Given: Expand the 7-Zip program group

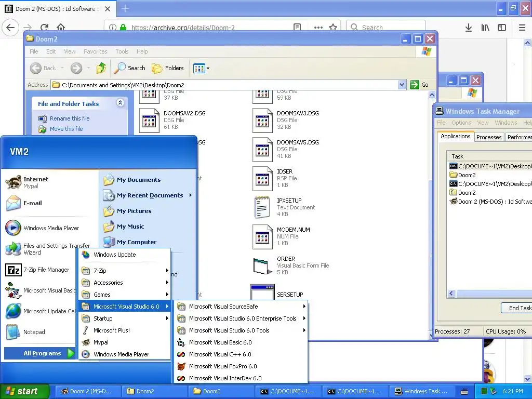Looking at the screenshot, I should coord(125,270).
